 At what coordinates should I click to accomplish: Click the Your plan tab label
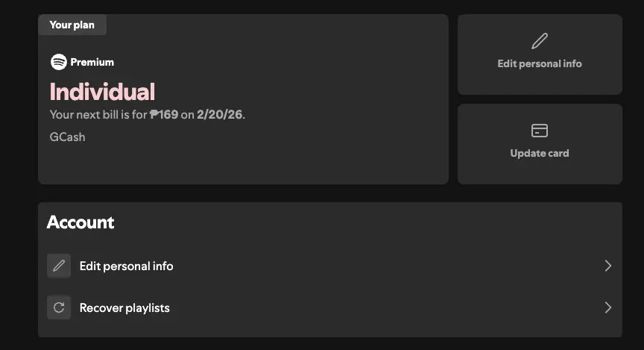72,25
